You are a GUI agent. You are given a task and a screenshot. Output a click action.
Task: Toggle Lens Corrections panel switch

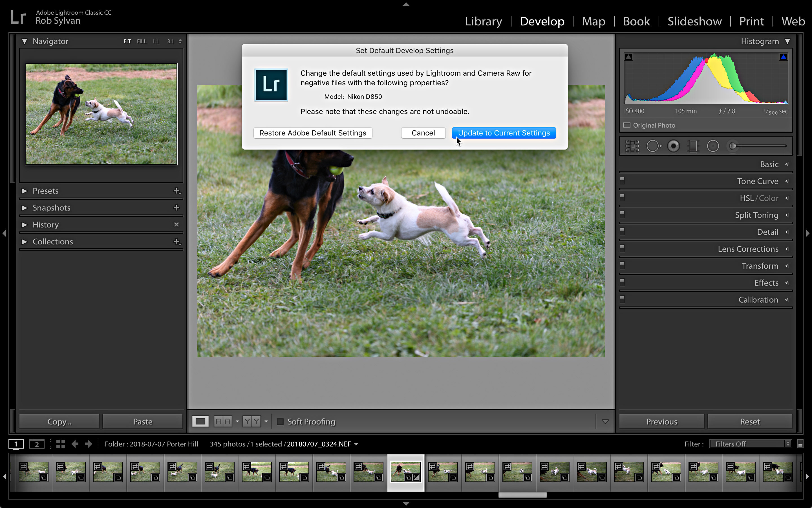[x=622, y=248]
